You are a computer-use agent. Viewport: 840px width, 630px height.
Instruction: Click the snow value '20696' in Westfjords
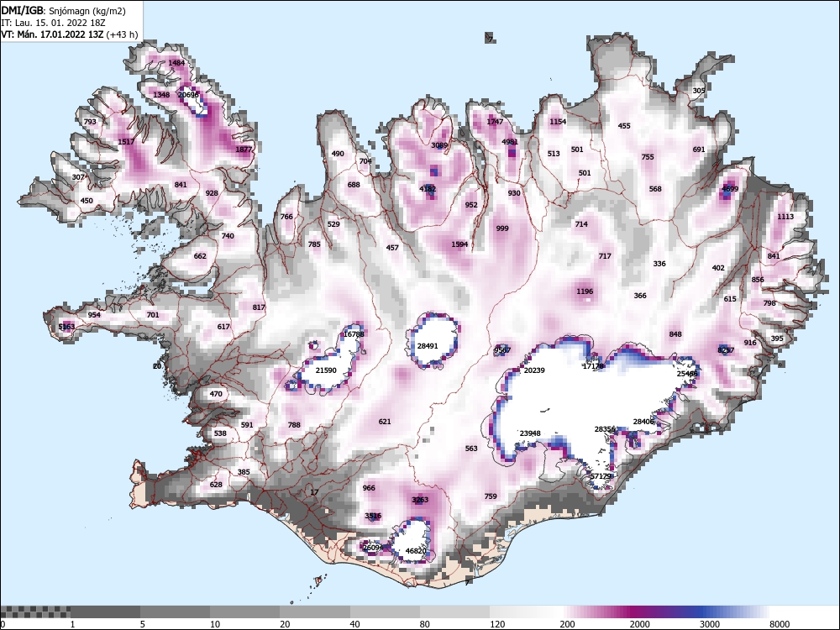tap(188, 95)
